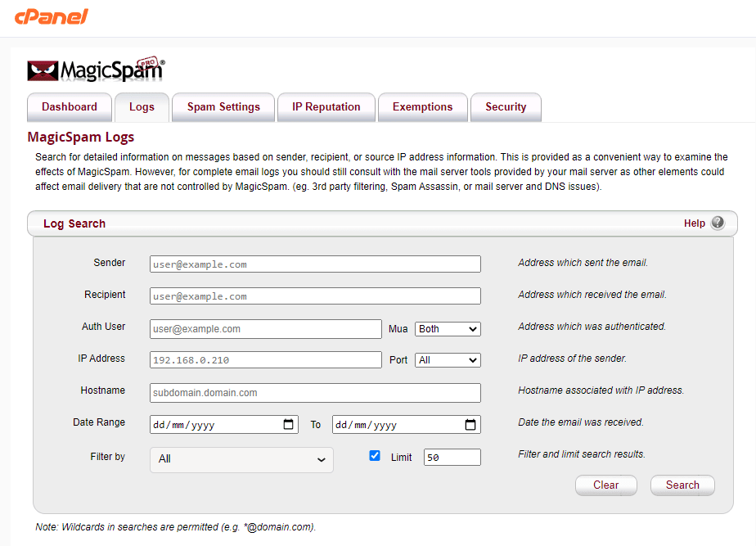
Task: Click the Date Range label
Action: 99,422
